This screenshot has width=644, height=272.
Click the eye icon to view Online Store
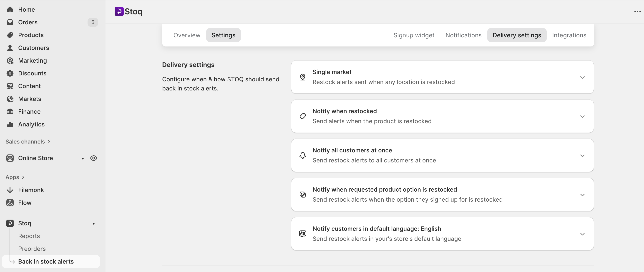click(x=93, y=158)
